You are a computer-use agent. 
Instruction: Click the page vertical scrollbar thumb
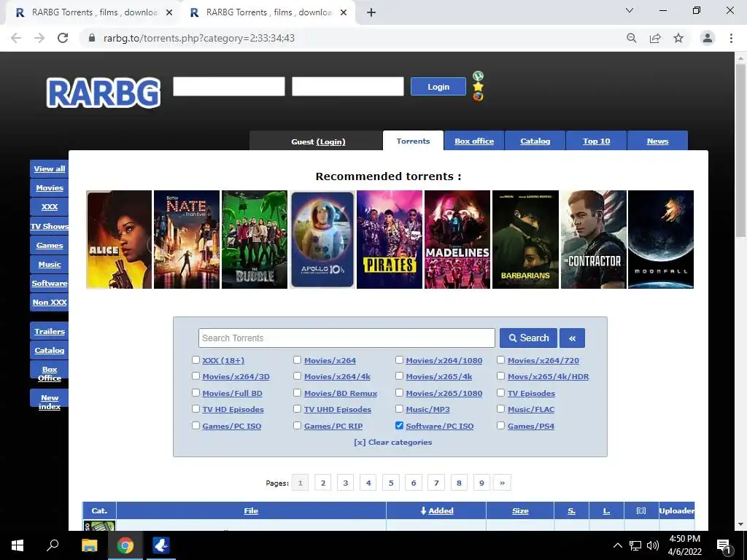740,150
